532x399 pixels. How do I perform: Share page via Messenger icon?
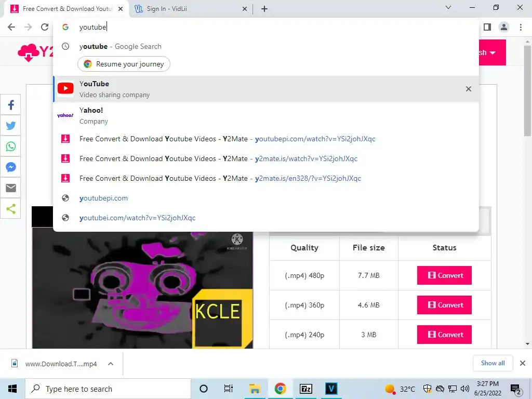coord(10,167)
